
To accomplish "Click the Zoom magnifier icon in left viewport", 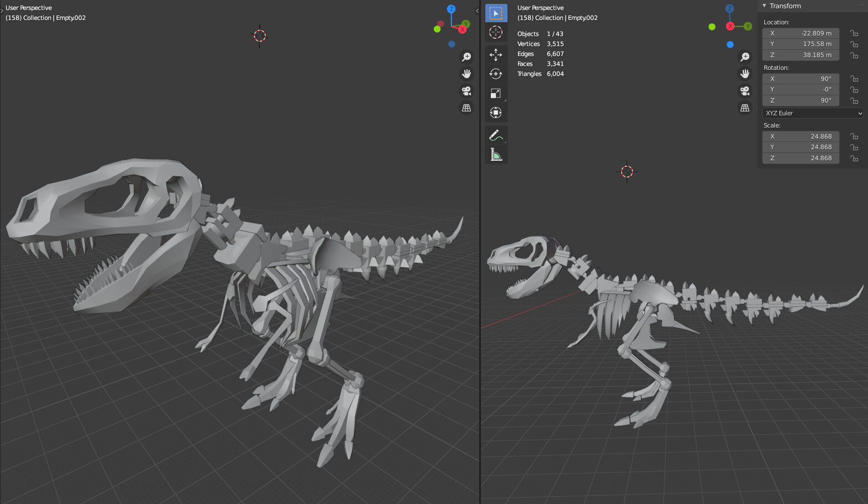I will coord(466,56).
